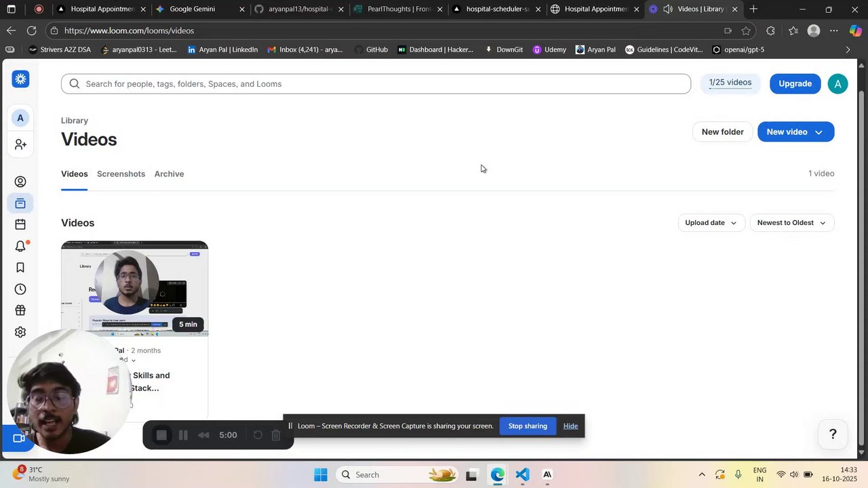Click the 1/25 videos counter
The width and height of the screenshot is (868, 488).
[x=730, y=83]
